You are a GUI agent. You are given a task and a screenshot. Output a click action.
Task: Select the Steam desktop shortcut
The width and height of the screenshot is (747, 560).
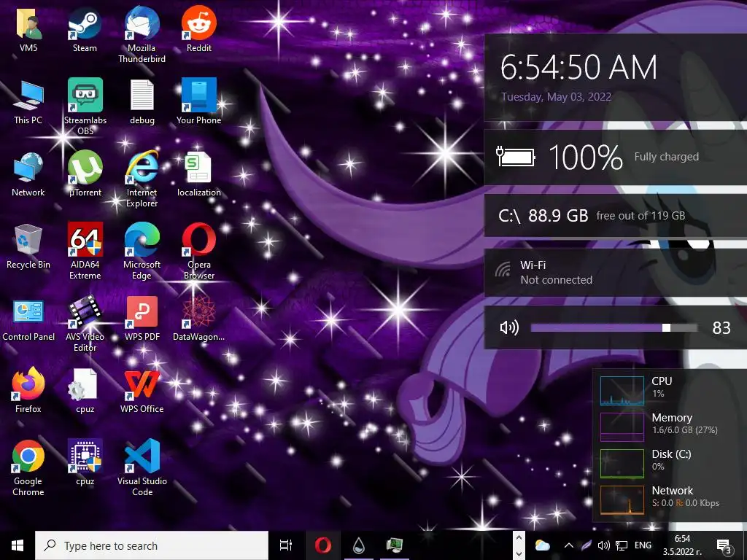click(x=85, y=29)
